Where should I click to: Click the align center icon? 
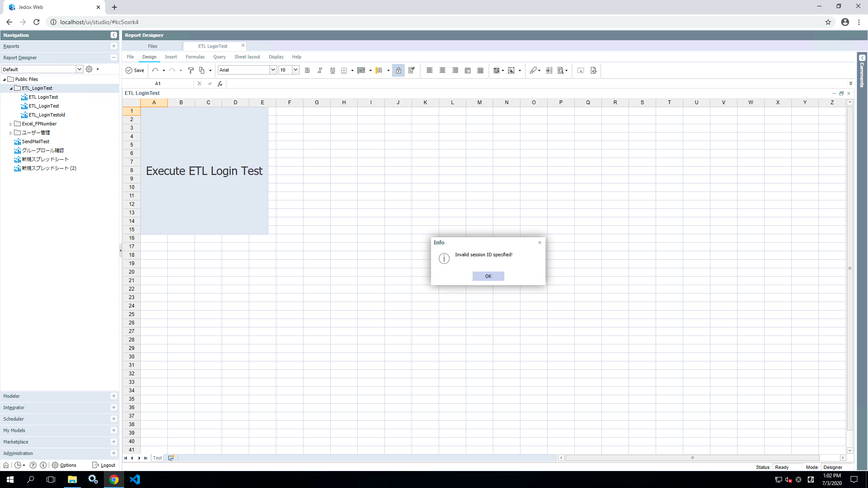[442, 70]
